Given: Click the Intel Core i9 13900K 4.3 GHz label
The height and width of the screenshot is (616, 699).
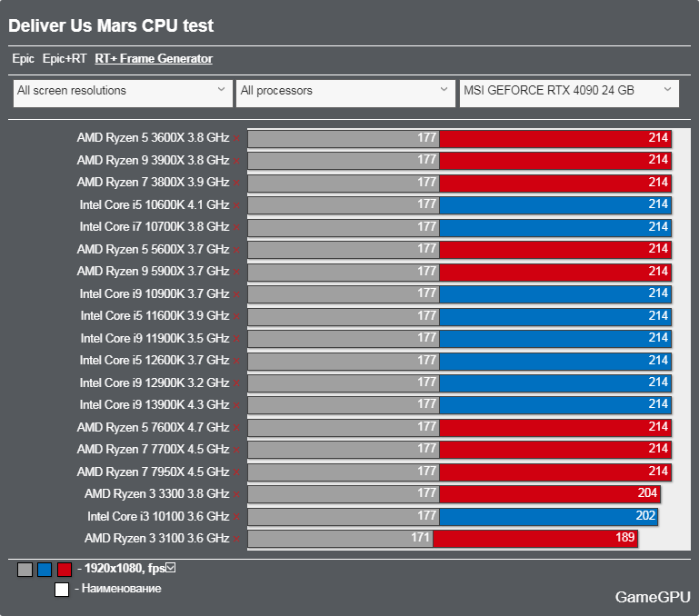Looking at the screenshot, I should point(155,404).
